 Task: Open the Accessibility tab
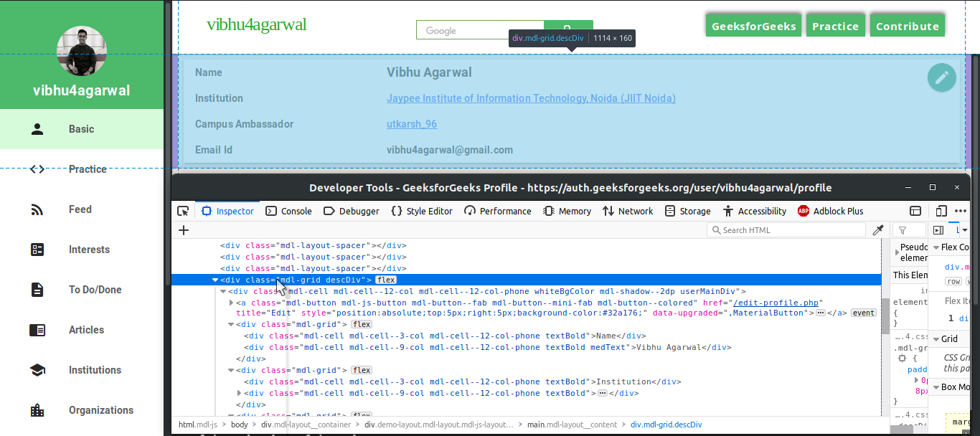coord(755,211)
